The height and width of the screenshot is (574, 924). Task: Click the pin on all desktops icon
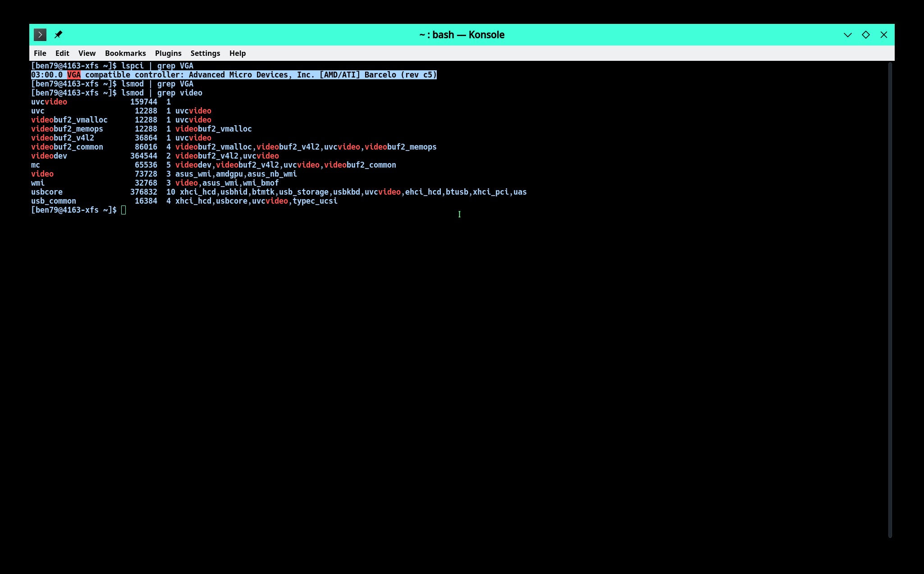click(x=58, y=35)
